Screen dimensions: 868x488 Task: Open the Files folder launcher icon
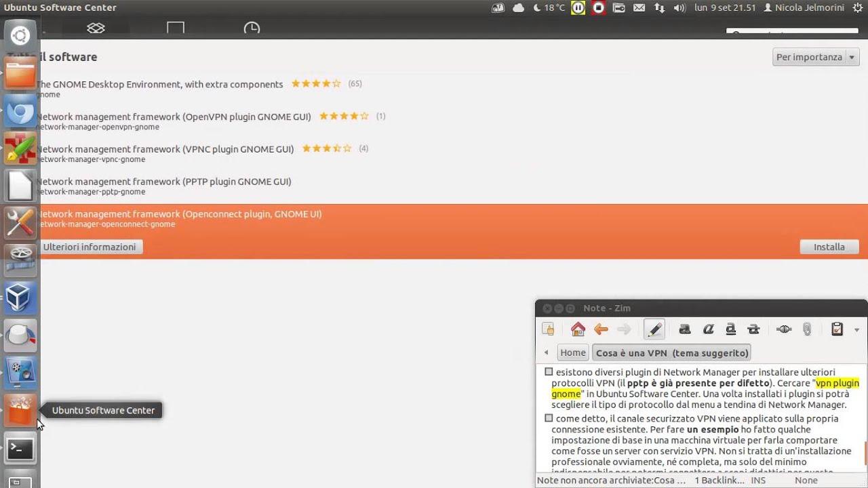(20, 73)
